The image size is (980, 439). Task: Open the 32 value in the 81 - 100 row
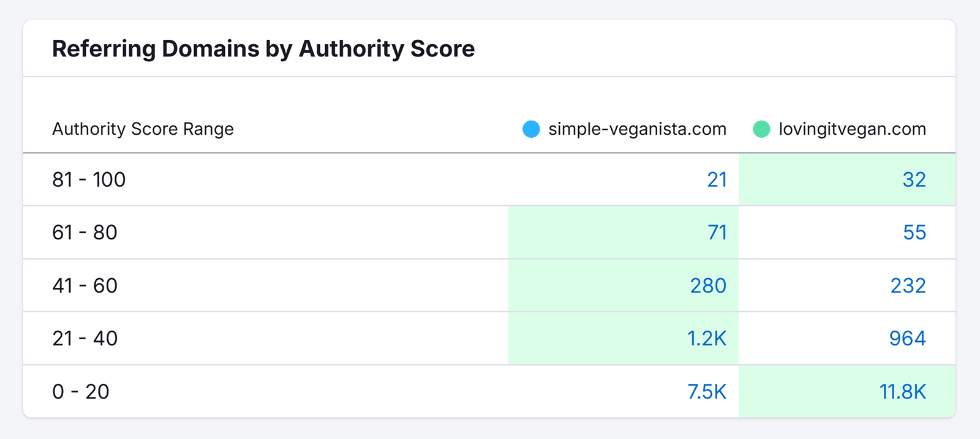[914, 179]
